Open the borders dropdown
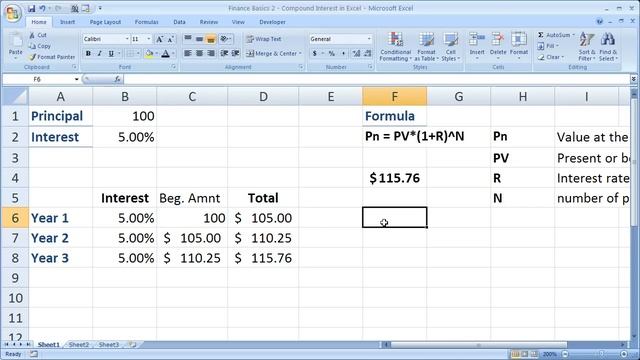Screen dimensions: 640x360 point(138,53)
